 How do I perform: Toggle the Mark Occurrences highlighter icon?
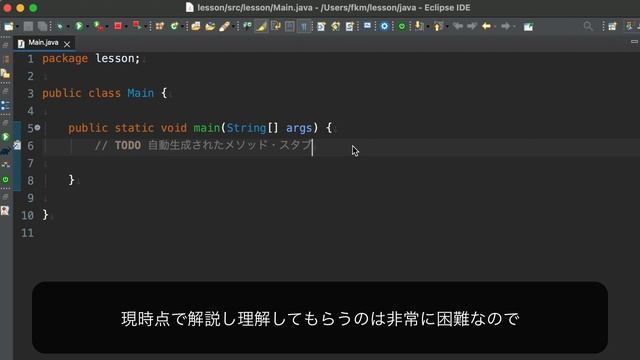(x=261, y=27)
